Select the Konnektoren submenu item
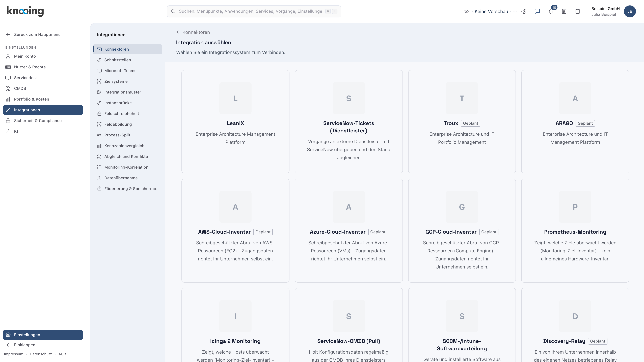The height and width of the screenshot is (362, 644). (x=127, y=49)
